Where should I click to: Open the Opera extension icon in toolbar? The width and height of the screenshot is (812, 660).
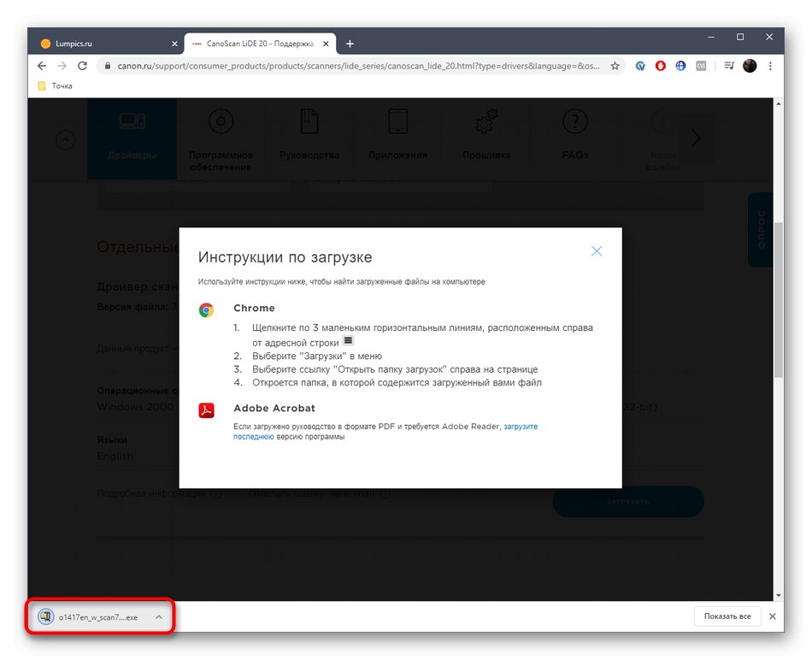click(660, 66)
